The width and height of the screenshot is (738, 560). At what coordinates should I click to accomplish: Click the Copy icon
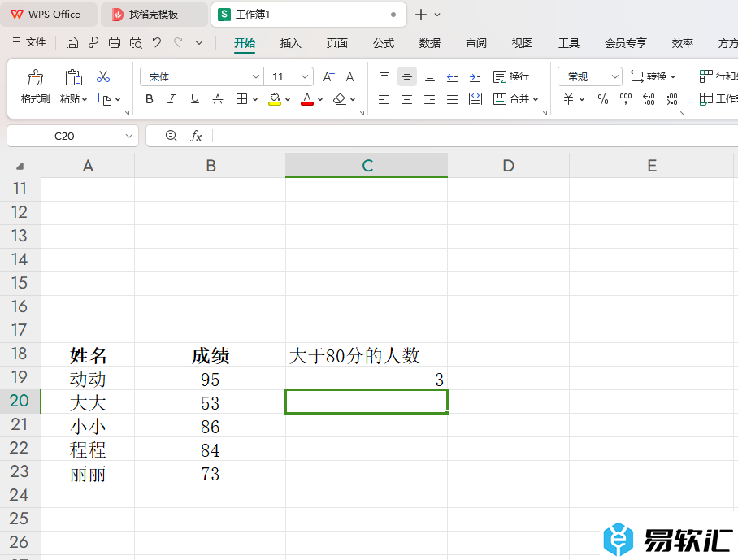105,99
